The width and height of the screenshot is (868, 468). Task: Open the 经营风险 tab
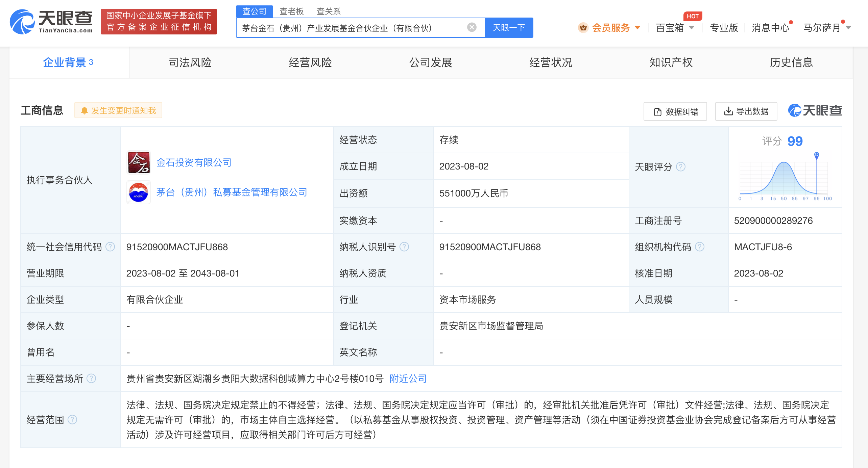tap(310, 62)
